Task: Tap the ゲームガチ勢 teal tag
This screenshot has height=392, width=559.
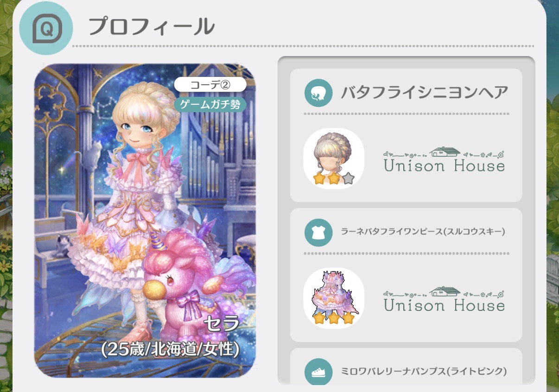Action: point(210,104)
